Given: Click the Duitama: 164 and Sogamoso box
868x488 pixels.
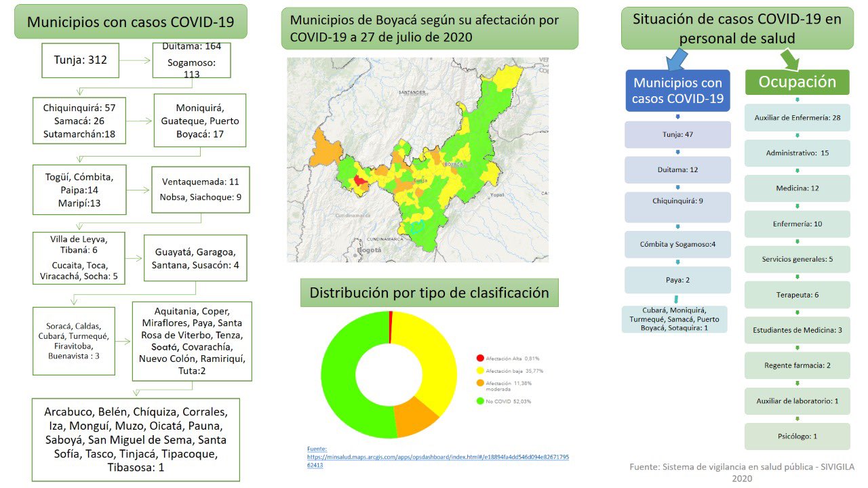Looking at the screenshot, I should [191, 60].
